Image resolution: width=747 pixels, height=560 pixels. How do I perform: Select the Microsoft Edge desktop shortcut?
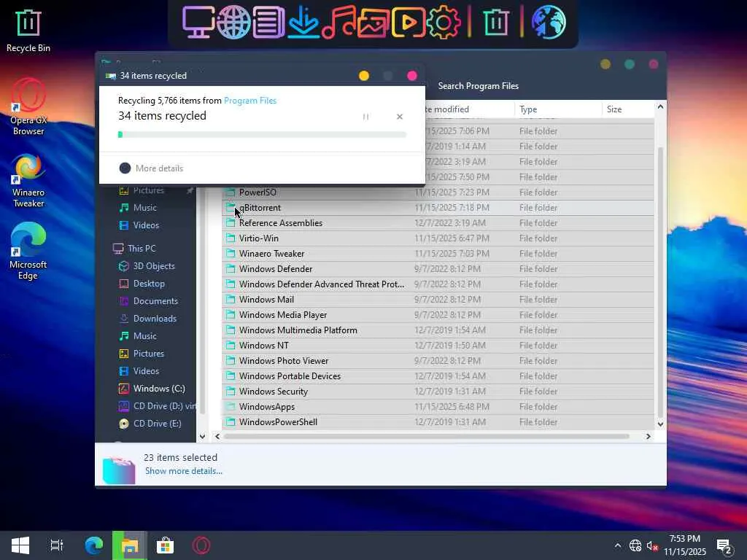pyautogui.click(x=28, y=252)
